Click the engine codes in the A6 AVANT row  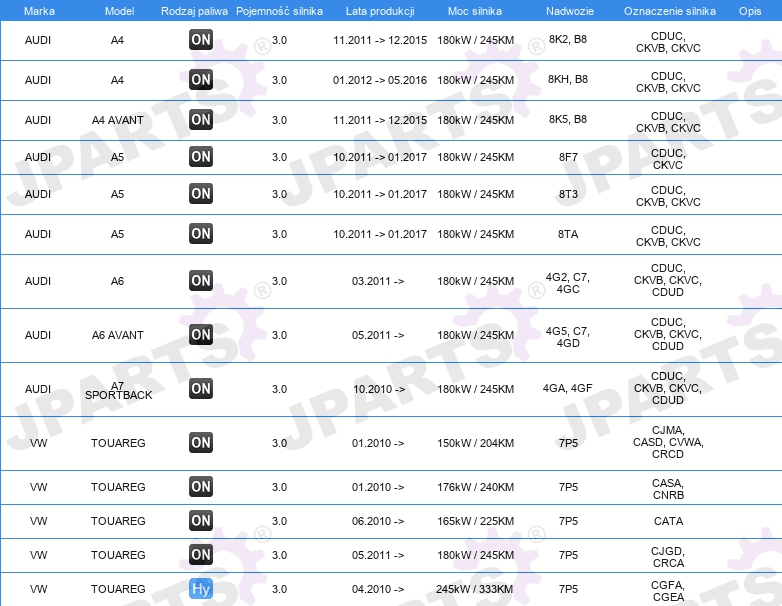pos(668,334)
